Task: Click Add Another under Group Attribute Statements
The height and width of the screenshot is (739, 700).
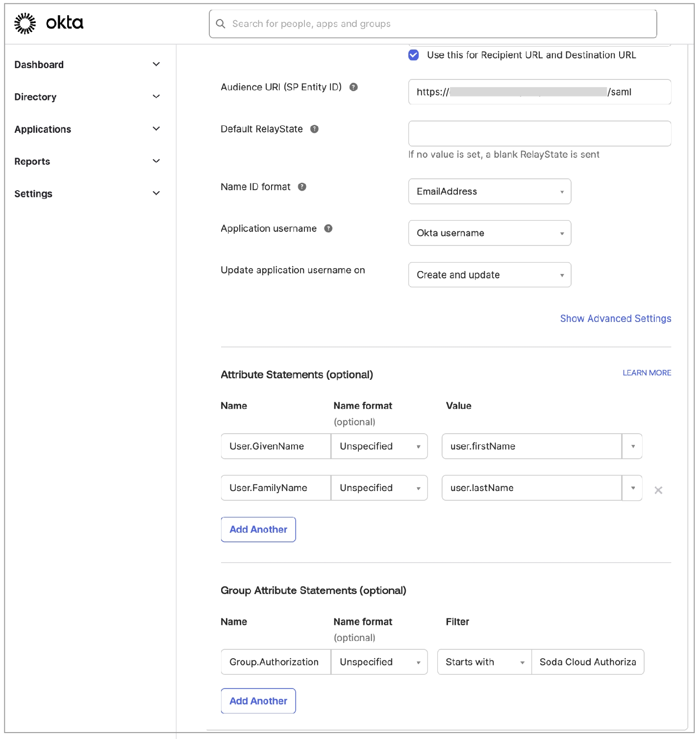Action: click(x=258, y=701)
